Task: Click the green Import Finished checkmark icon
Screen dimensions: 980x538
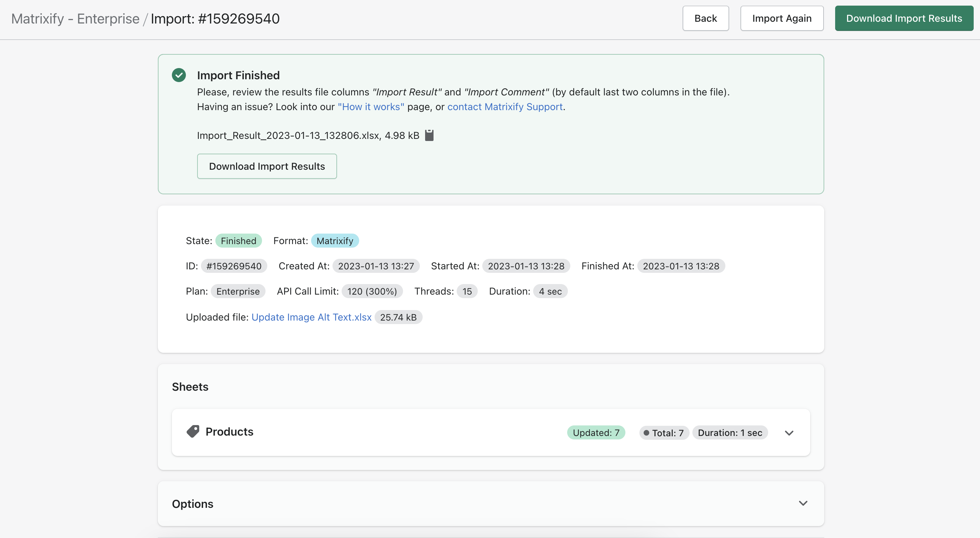Action: (179, 75)
